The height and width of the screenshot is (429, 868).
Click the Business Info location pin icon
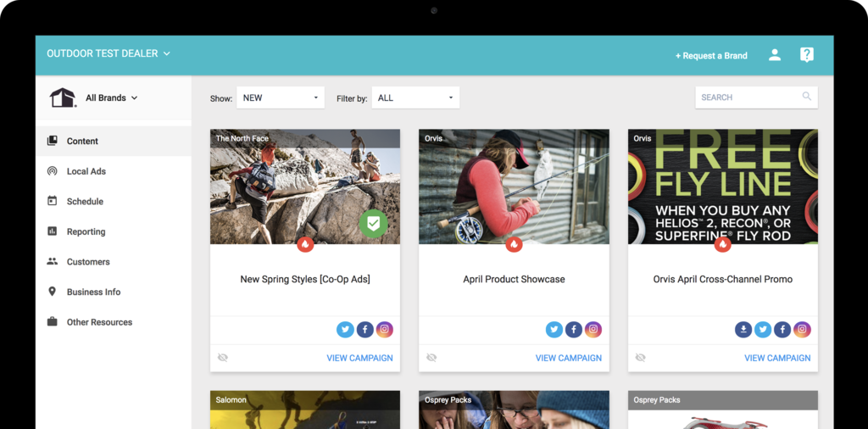52,292
